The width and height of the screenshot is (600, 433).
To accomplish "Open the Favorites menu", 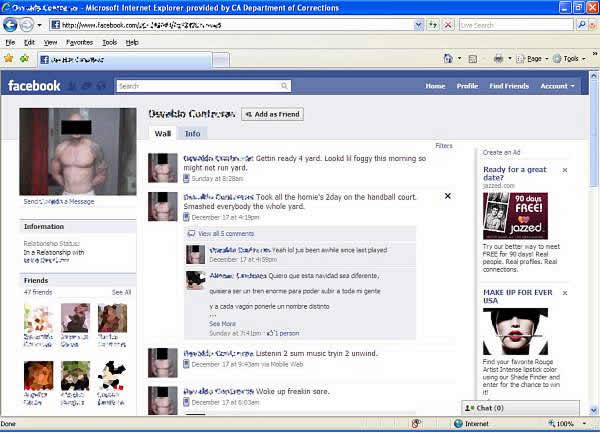I will [79, 42].
